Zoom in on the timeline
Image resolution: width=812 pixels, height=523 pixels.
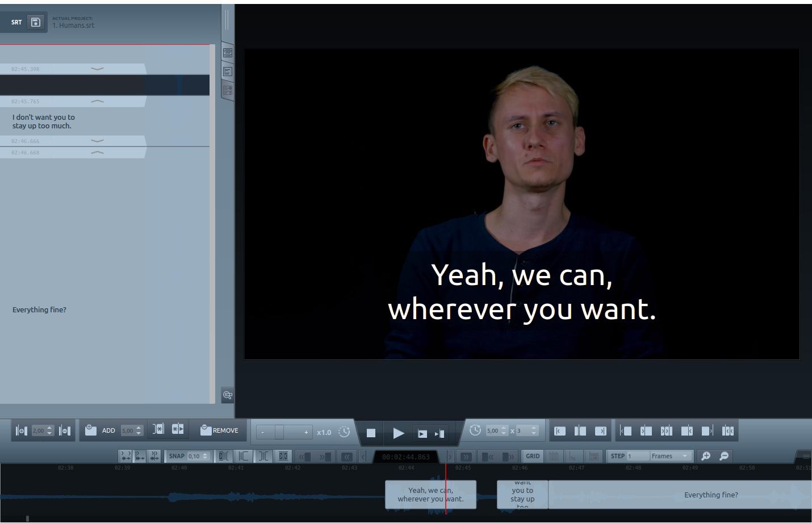[706, 456]
